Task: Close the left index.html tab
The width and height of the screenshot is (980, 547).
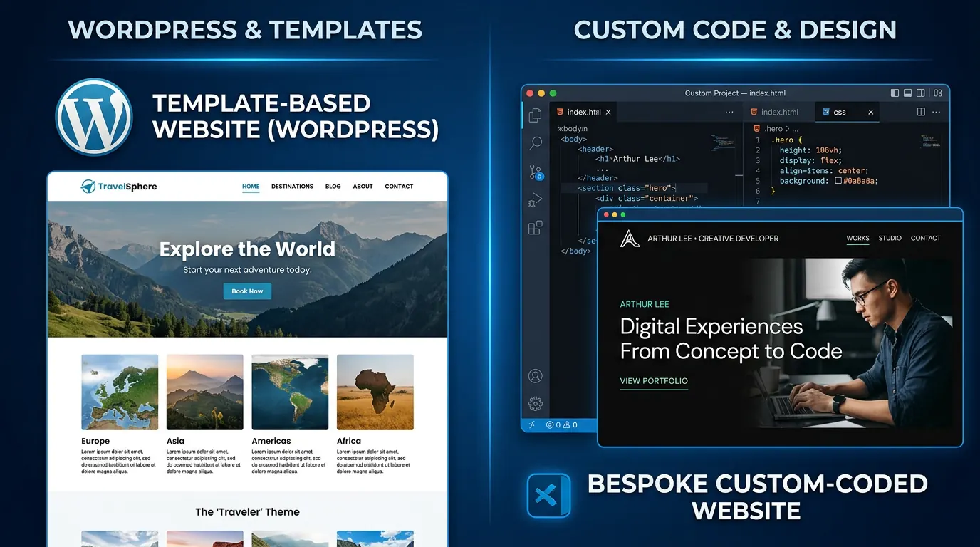Action: [x=608, y=112]
